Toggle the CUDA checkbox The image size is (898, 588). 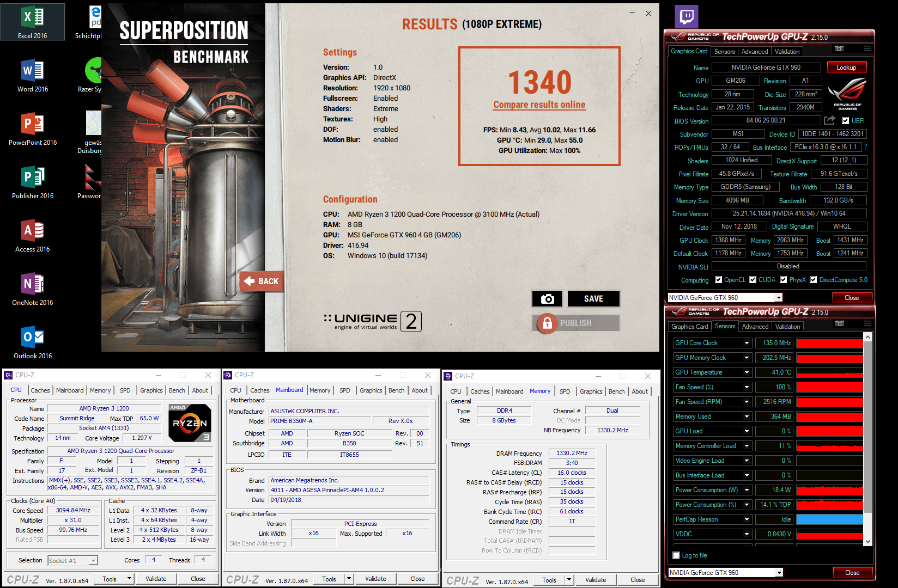point(753,280)
